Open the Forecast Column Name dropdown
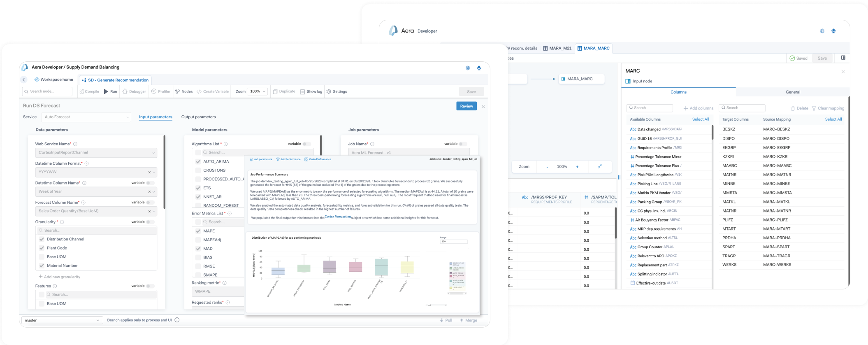The image size is (868, 345). [x=96, y=211]
